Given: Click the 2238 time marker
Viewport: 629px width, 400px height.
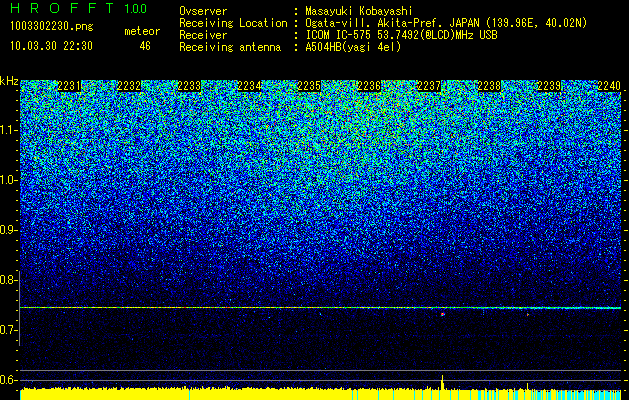Looking at the screenshot, I should (x=489, y=86).
